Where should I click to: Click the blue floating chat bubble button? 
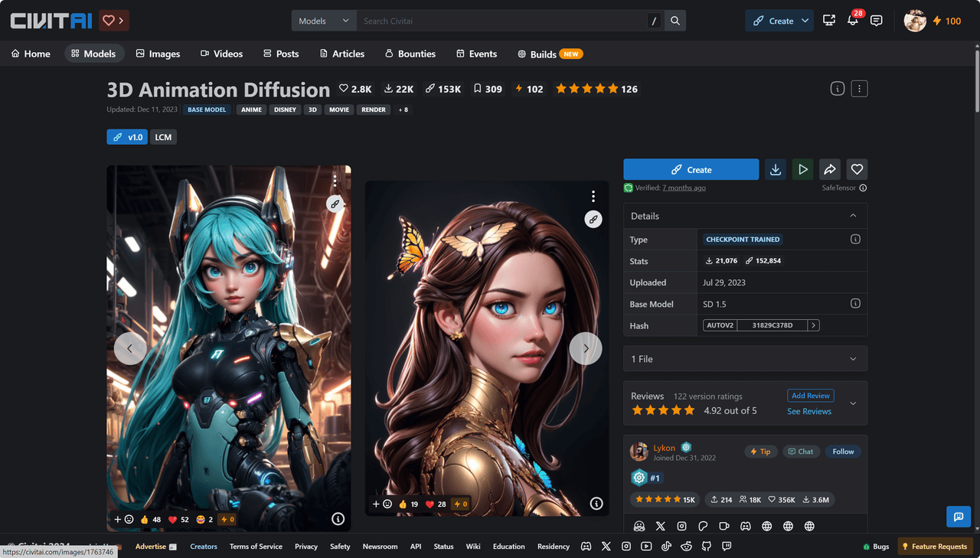coord(959,517)
